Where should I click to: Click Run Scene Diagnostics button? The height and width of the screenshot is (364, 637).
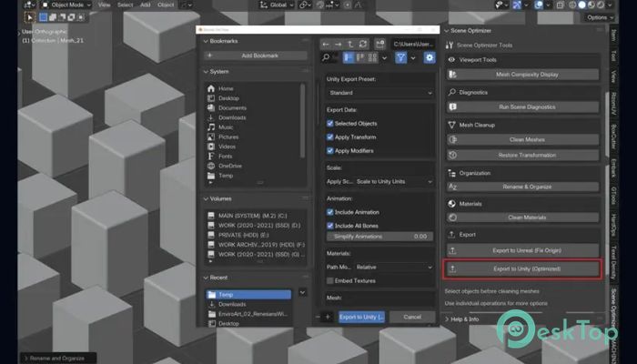tap(523, 107)
